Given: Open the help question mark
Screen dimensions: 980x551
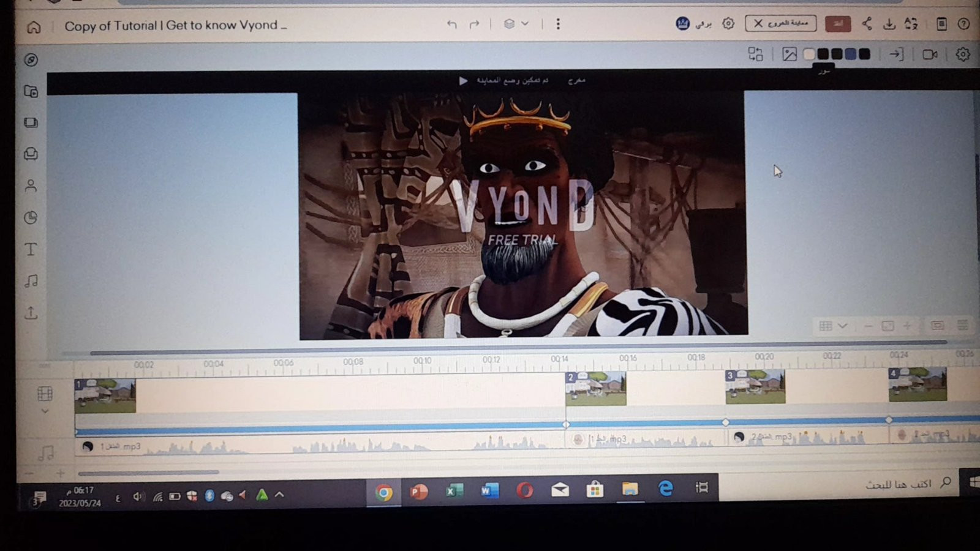Looking at the screenshot, I should [963, 24].
